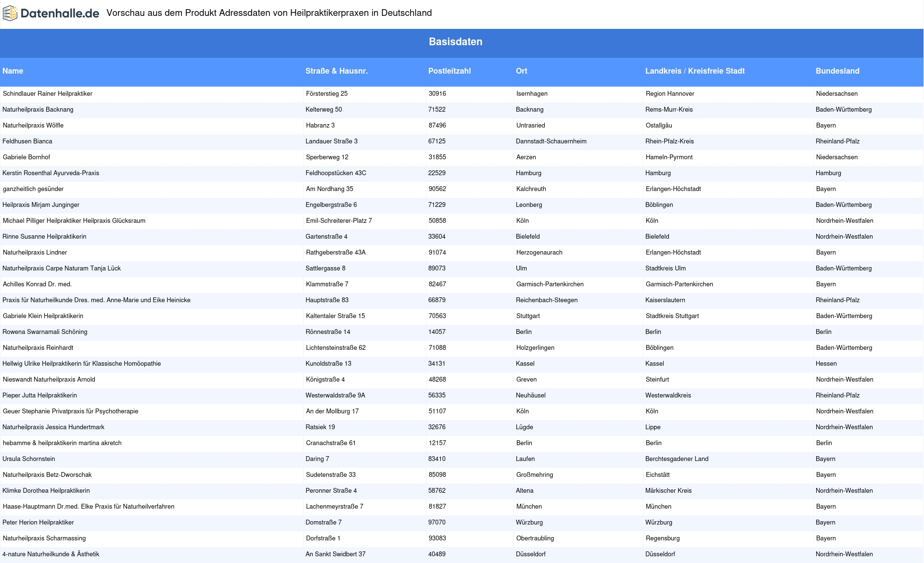This screenshot has height=563, width=924.
Task: Click postal code 67125
Action: 437,141
